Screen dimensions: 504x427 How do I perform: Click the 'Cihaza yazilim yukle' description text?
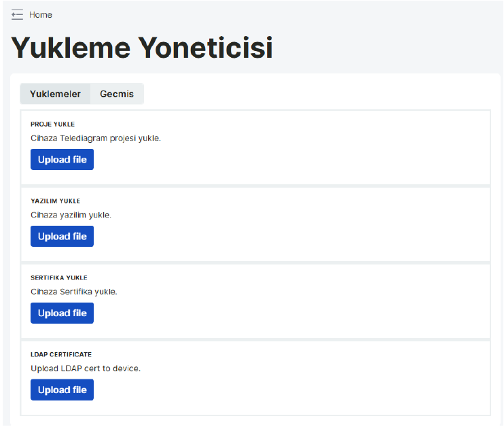(71, 215)
